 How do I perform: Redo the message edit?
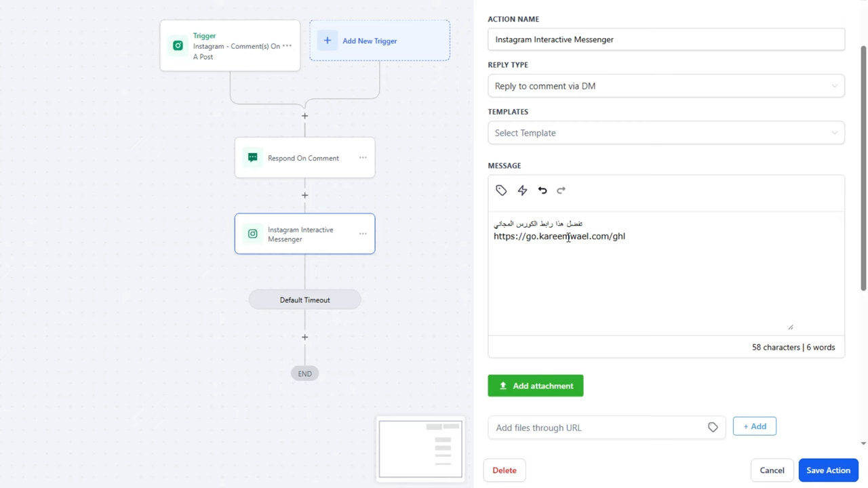pos(561,190)
